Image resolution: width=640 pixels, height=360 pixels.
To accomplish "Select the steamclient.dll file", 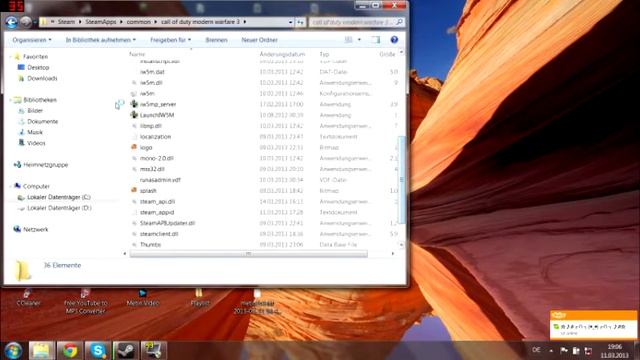I will pos(159,234).
